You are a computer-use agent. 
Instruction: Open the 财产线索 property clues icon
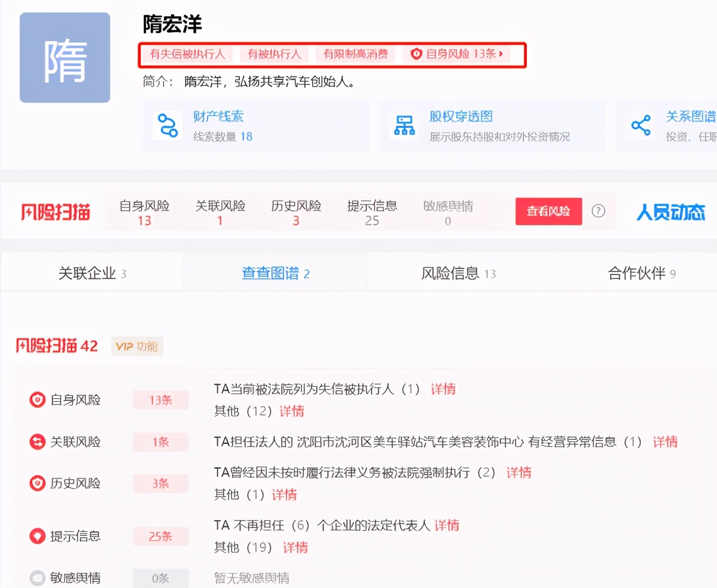[167, 126]
